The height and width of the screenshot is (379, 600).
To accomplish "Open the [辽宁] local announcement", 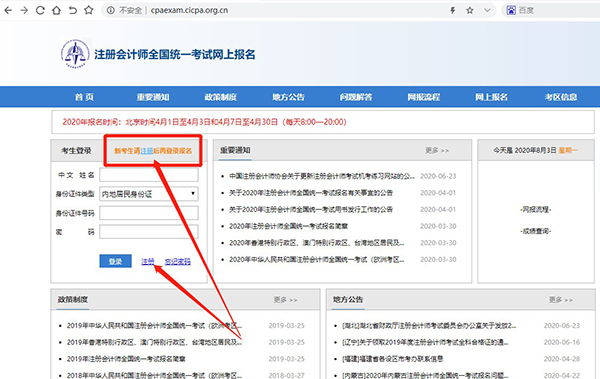I will (425, 342).
